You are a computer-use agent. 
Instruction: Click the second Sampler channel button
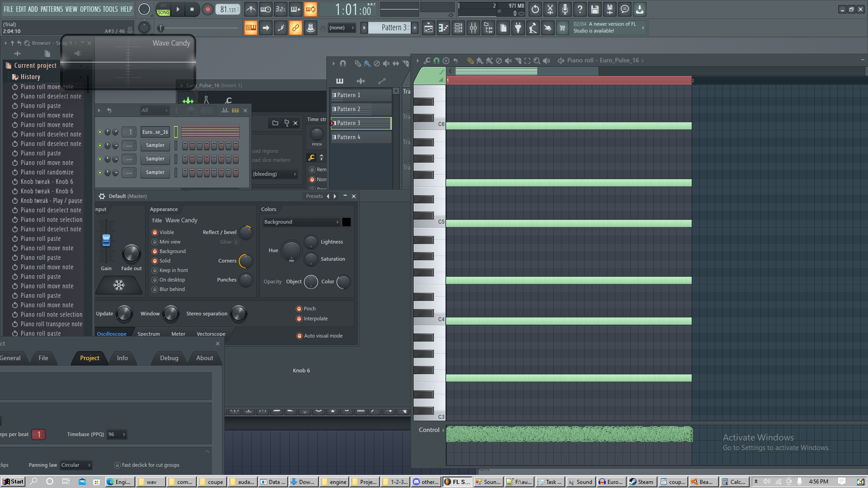click(x=155, y=159)
